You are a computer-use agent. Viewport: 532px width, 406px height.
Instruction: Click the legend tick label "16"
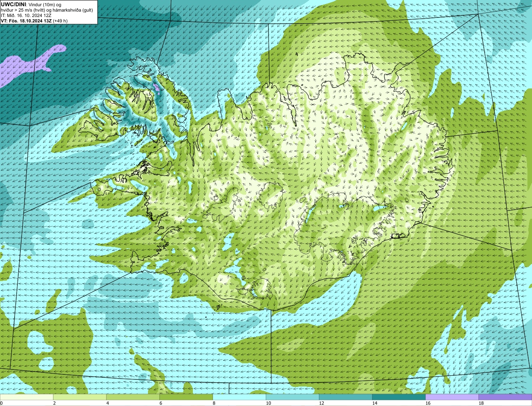coord(428,403)
